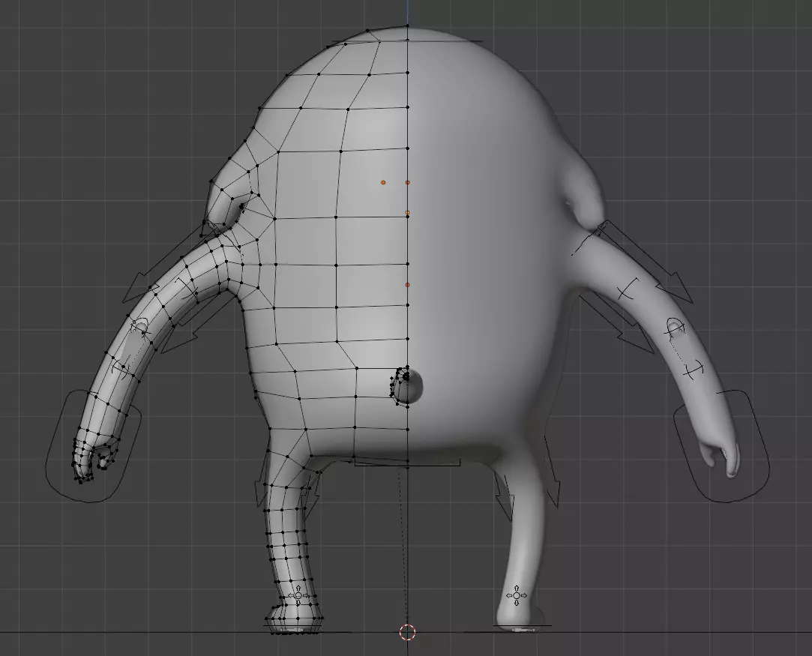Screen dimensions: 812x656
Task: Select the four-arrow foot control on the wireframe leg
Action: click(x=298, y=596)
